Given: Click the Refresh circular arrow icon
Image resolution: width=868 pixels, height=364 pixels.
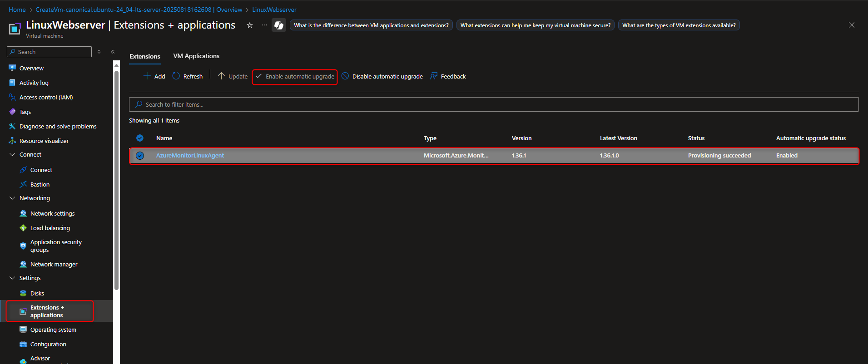Looking at the screenshot, I should [x=176, y=76].
